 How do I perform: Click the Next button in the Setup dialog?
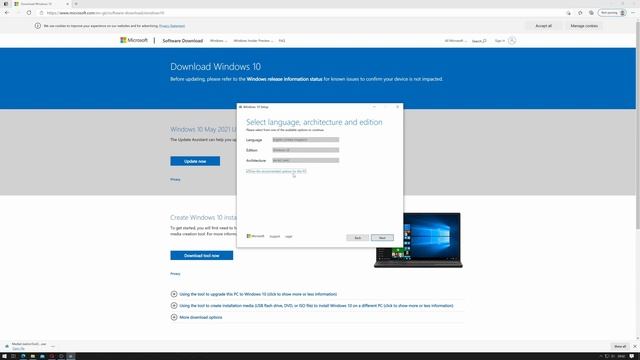point(382,238)
